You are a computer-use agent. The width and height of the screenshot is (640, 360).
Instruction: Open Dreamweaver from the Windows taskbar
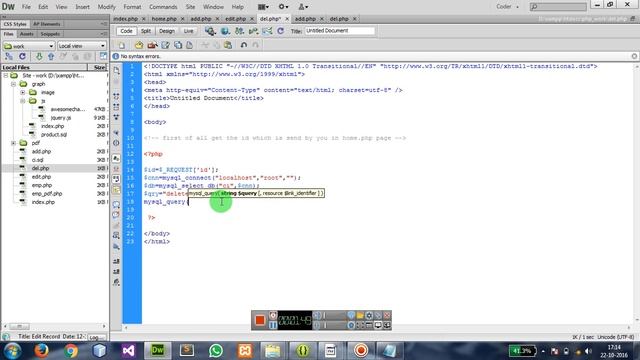158,350
